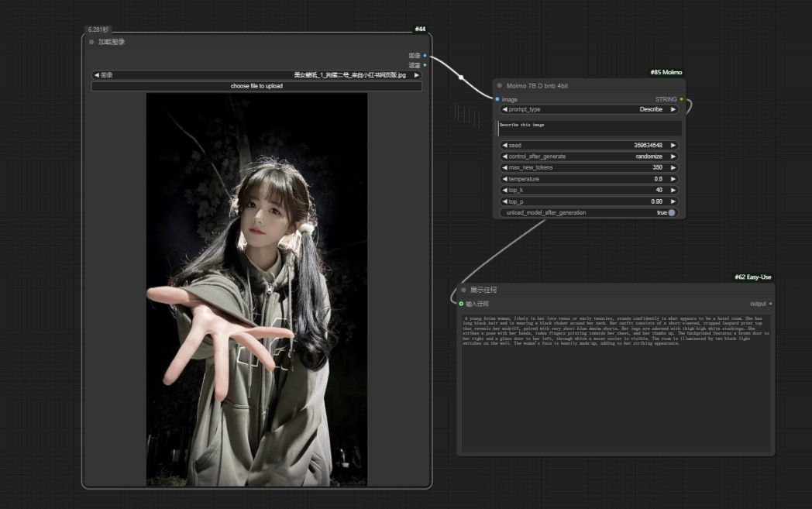This screenshot has height=509, width=812.
Task: Click the output socket on 展示任何 node
Action: coord(770,304)
